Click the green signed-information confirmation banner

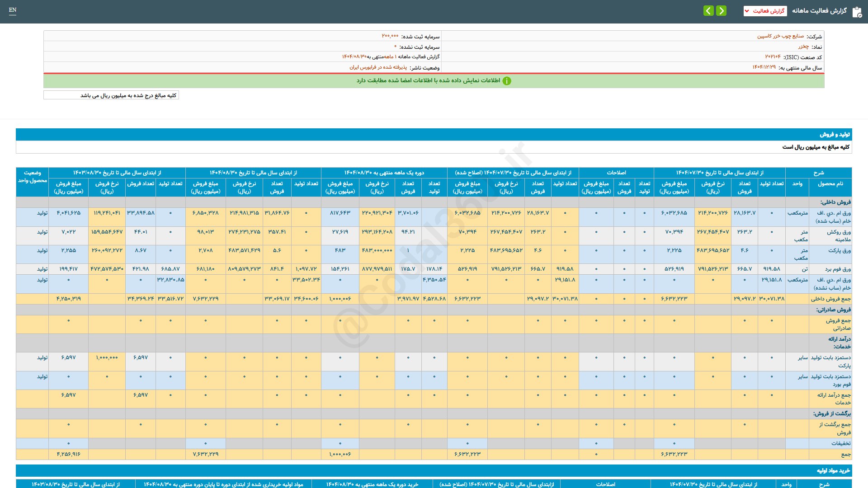[x=434, y=81]
